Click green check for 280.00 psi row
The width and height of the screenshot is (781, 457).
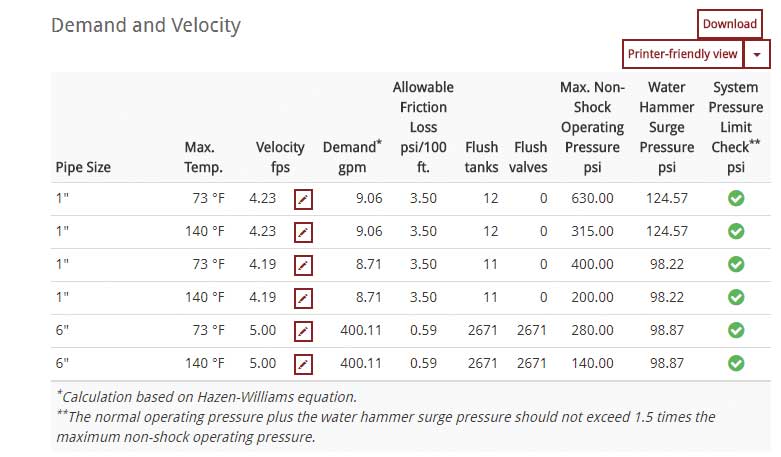[736, 330]
